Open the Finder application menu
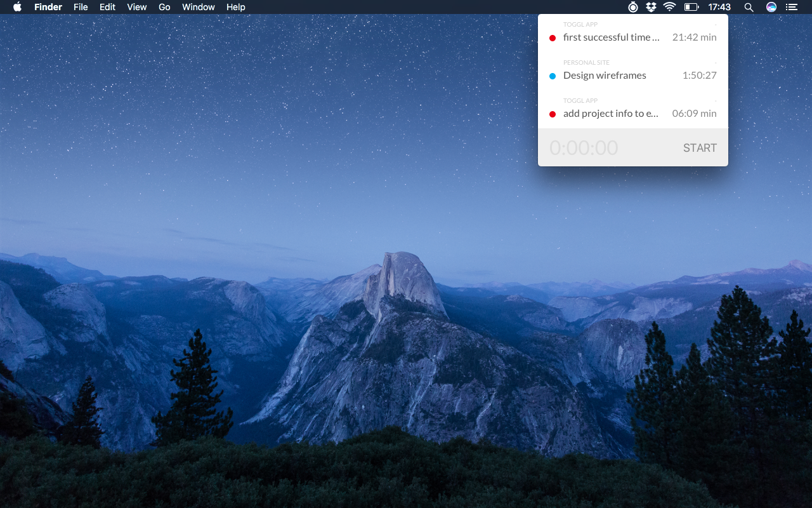 coord(48,7)
